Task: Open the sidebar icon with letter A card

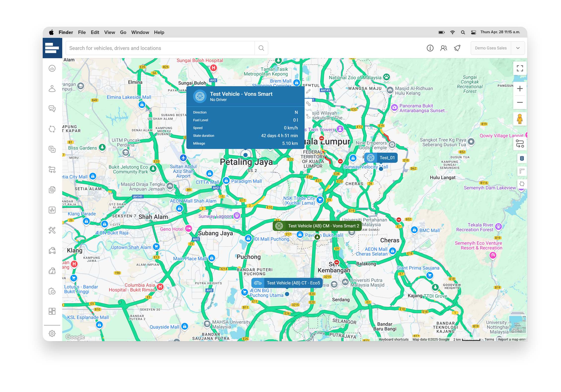Action: (x=52, y=149)
